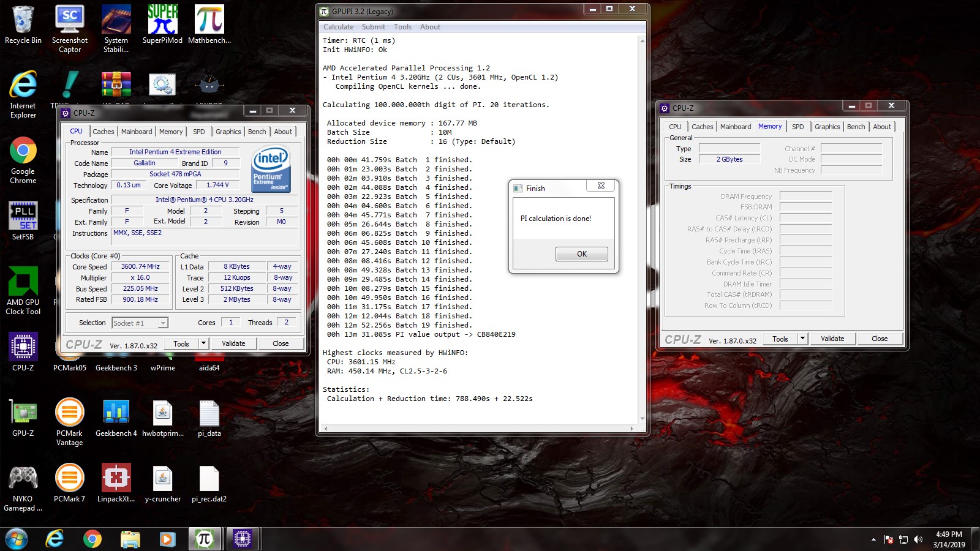This screenshot has height=551, width=980.
Task: Open hwbotprime desktop icon
Action: 163,418
